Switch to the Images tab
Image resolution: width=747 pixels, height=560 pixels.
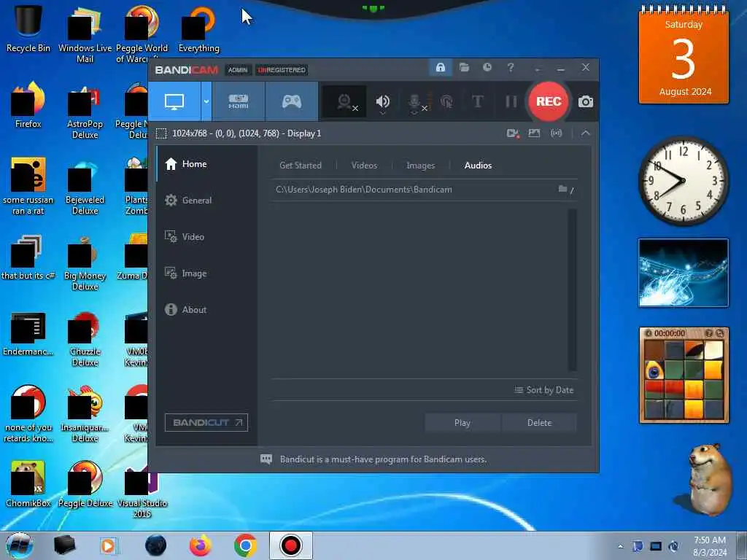(420, 166)
